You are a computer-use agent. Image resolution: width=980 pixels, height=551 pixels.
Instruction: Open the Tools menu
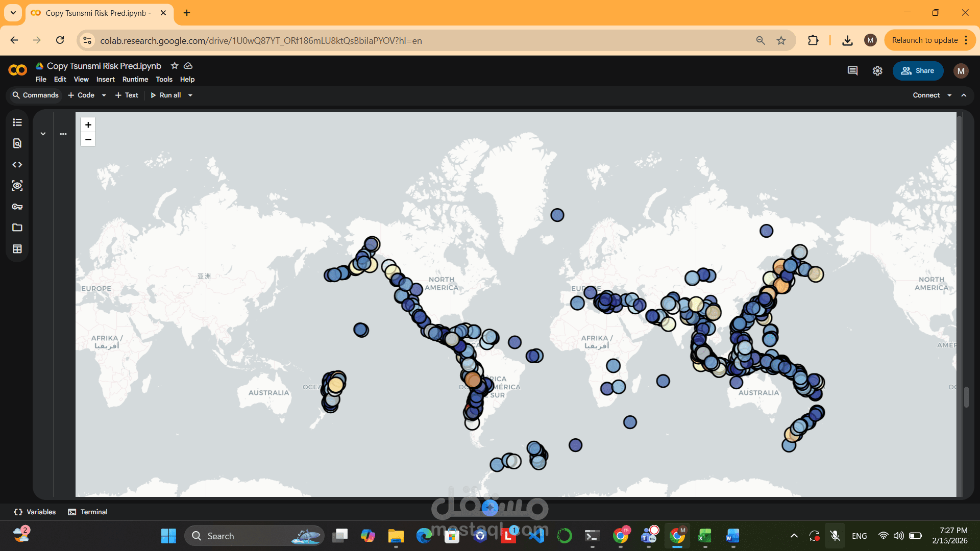(x=164, y=80)
